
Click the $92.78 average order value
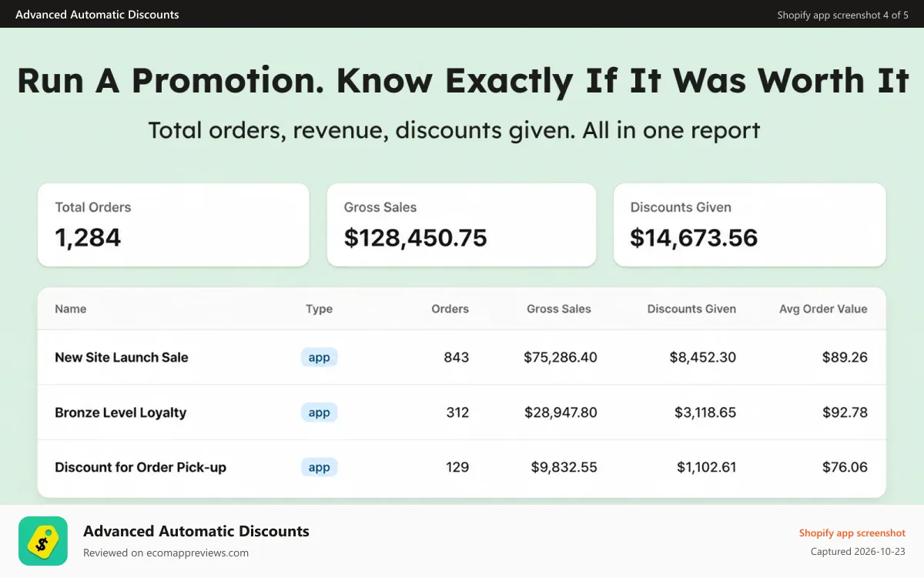pyautogui.click(x=845, y=412)
